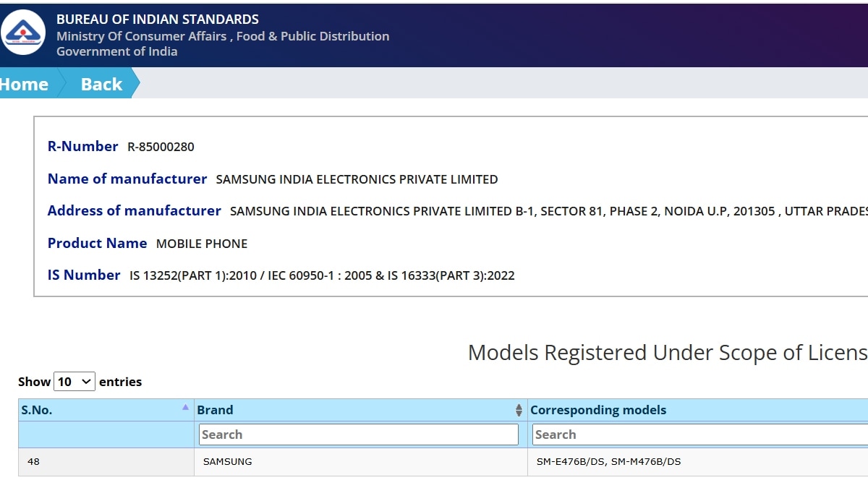Select the Product Name value MOBILE PHONE
The width and height of the screenshot is (868, 488).
click(x=202, y=244)
